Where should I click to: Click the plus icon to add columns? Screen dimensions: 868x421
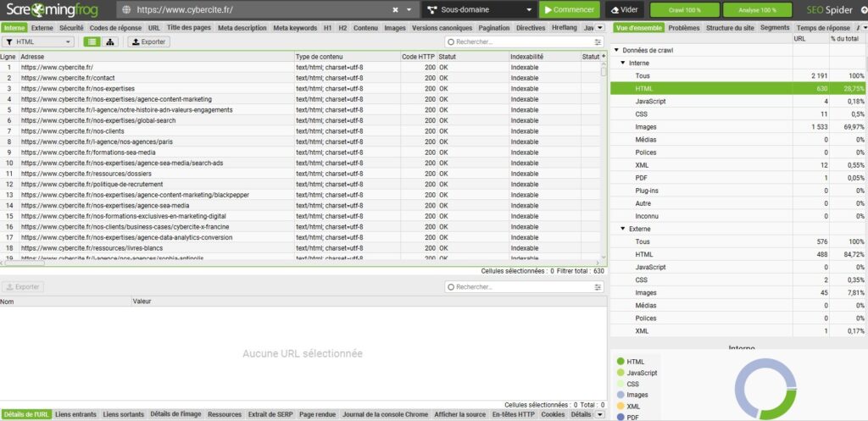[x=604, y=57]
